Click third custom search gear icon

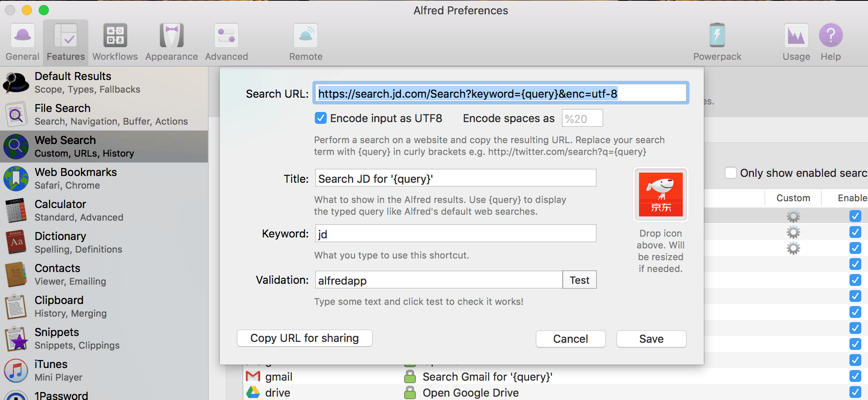[x=793, y=248]
